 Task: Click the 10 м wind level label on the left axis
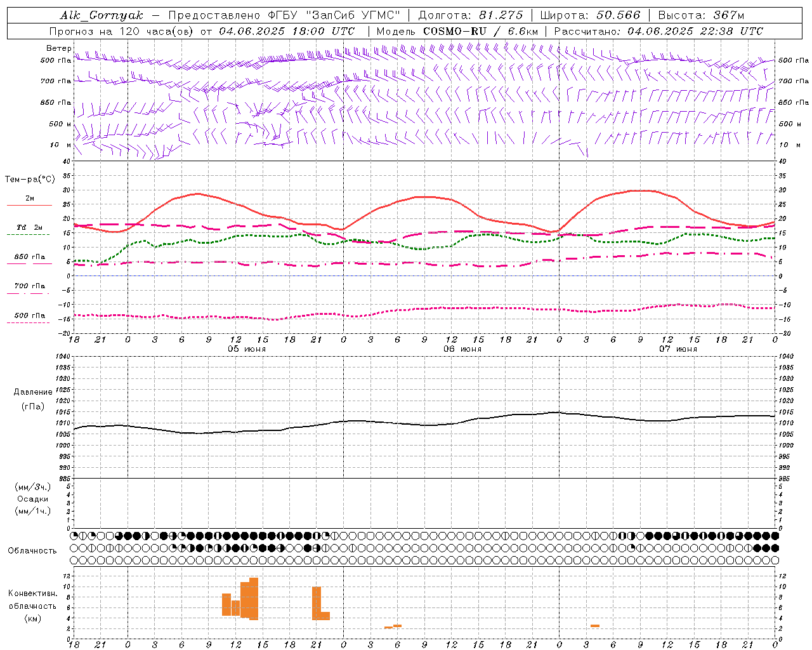60,145
